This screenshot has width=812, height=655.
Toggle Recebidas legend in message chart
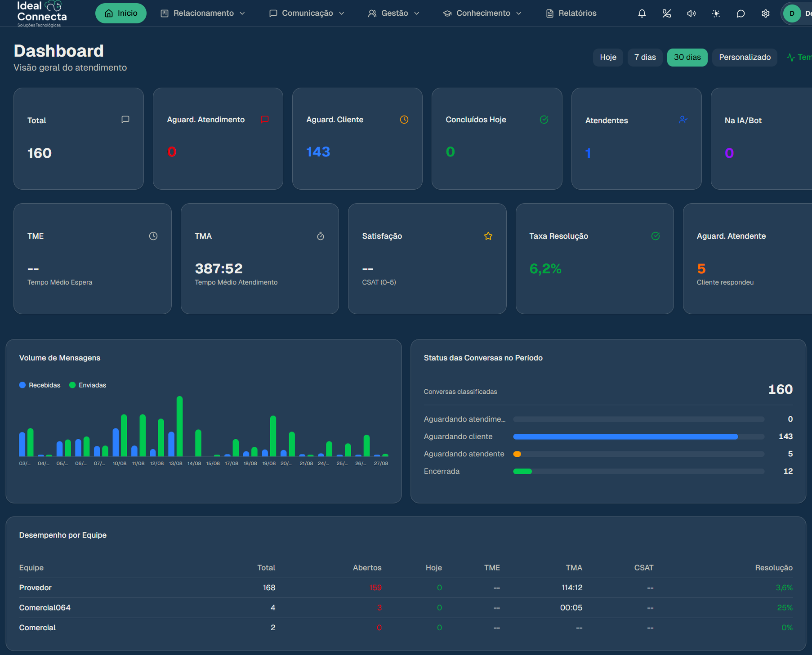pos(40,385)
